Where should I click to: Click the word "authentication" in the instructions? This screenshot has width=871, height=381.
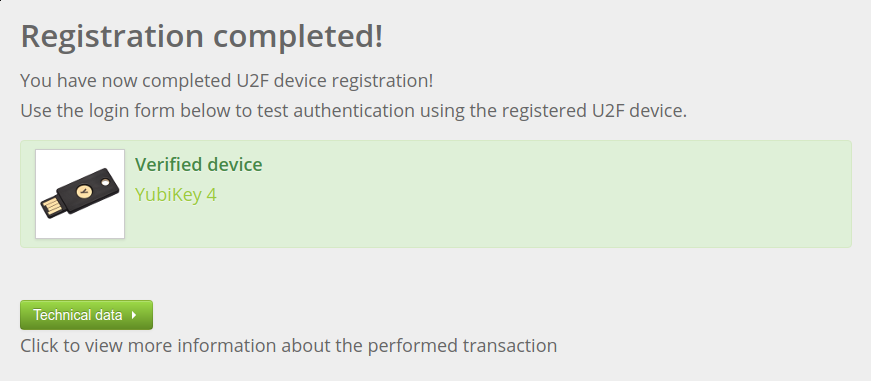pos(354,111)
